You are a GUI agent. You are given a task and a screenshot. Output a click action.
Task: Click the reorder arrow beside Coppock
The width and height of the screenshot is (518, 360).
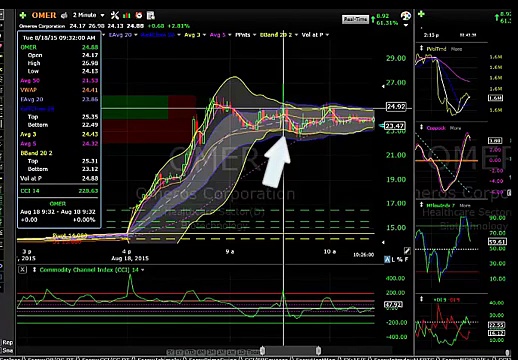[x=421, y=128]
